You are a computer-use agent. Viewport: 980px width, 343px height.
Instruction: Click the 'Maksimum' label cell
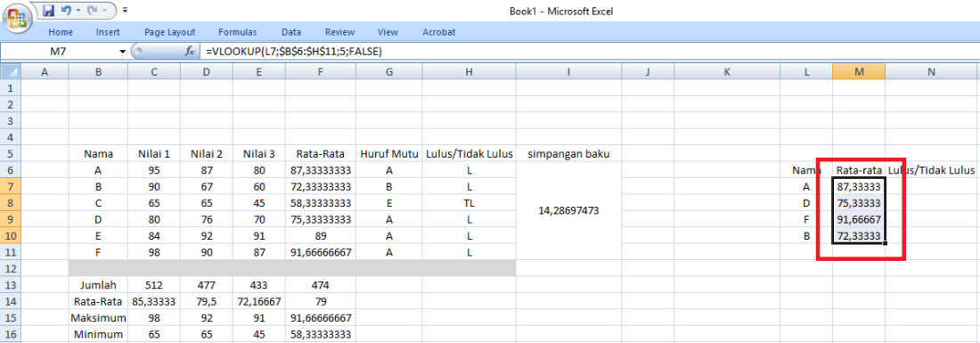(x=98, y=317)
